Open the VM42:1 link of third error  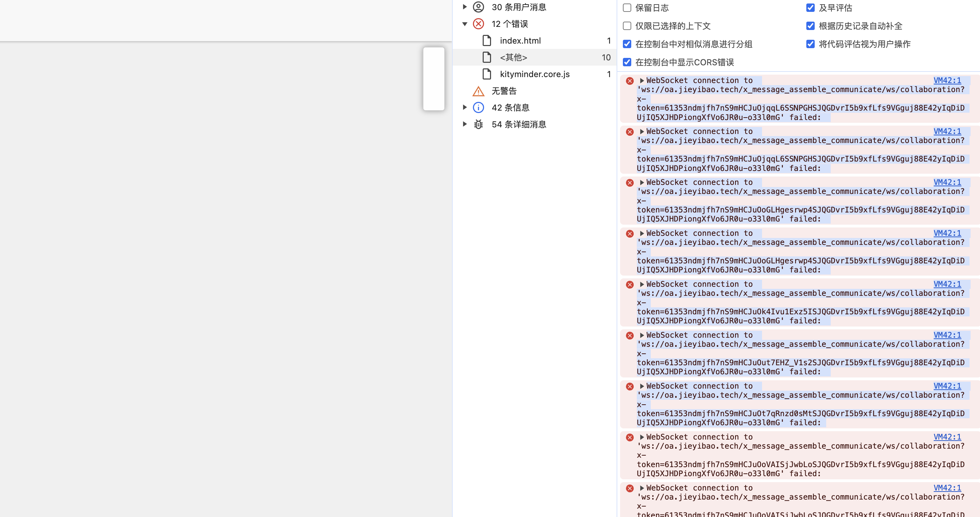(947, 182)
